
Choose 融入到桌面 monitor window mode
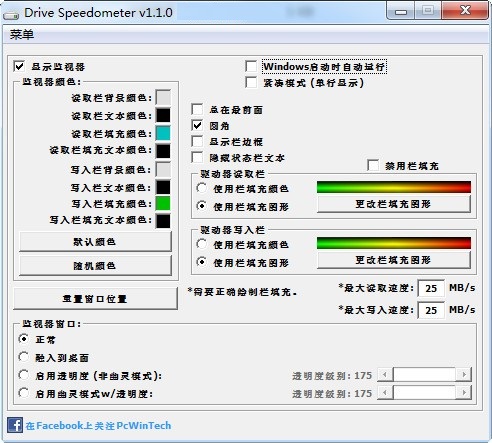[x=24, y=357]
